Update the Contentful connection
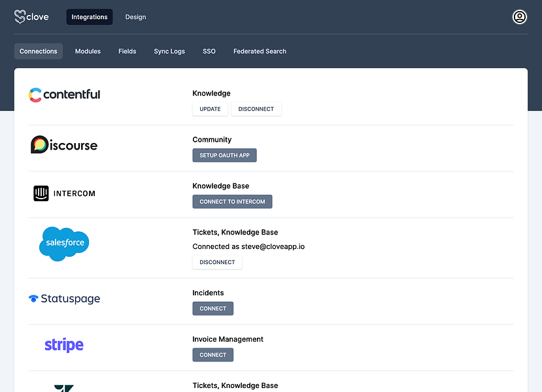Image resolution: width=542 pixels, height=392 pixels. (210, 109)
